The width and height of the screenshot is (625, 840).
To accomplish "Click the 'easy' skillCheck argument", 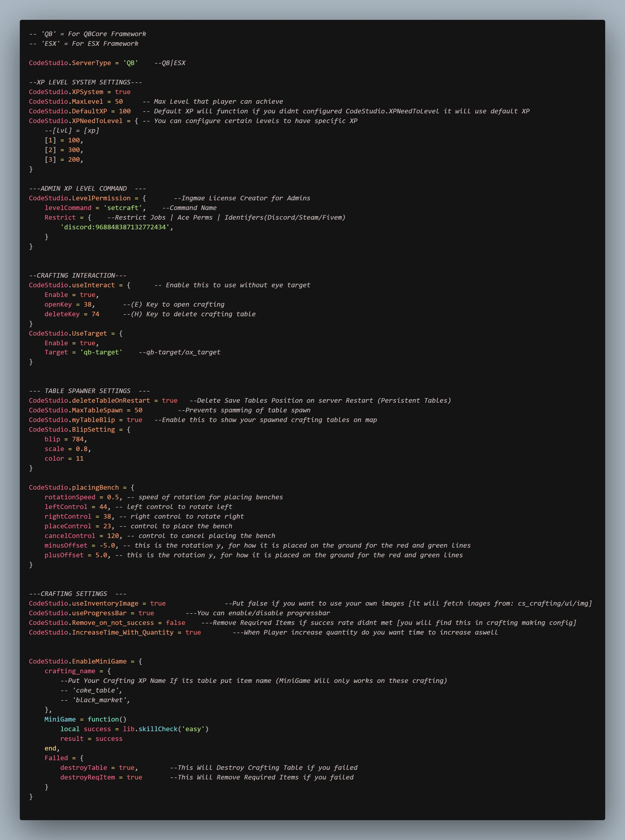I will 193,729.
